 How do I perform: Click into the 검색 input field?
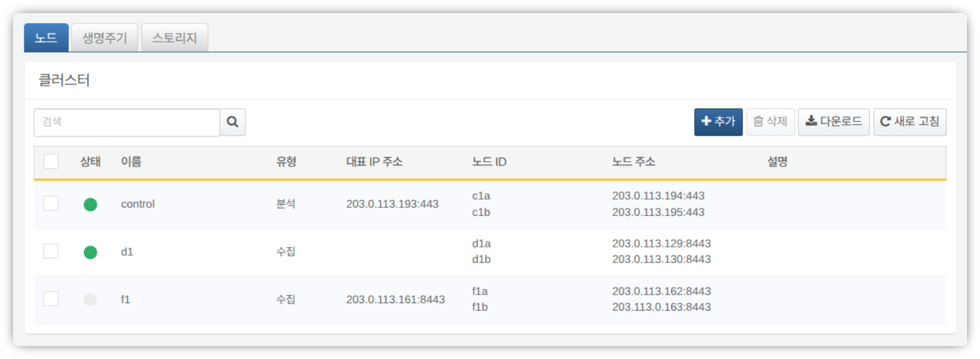point(127,122)
